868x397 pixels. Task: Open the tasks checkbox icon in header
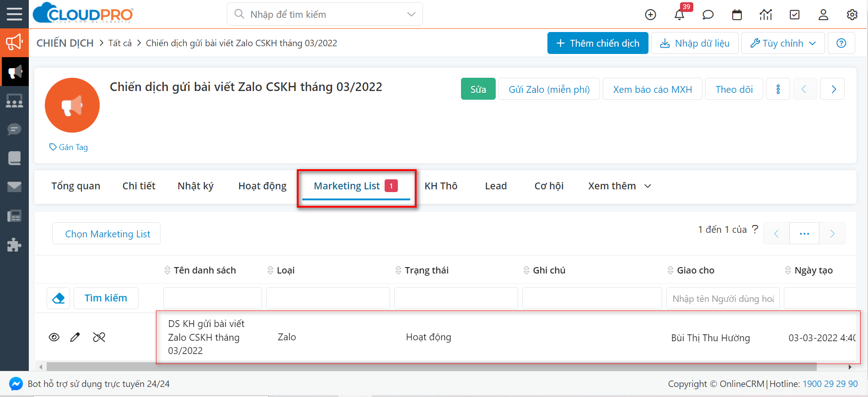pyautogui.click(x=795, y=15)
